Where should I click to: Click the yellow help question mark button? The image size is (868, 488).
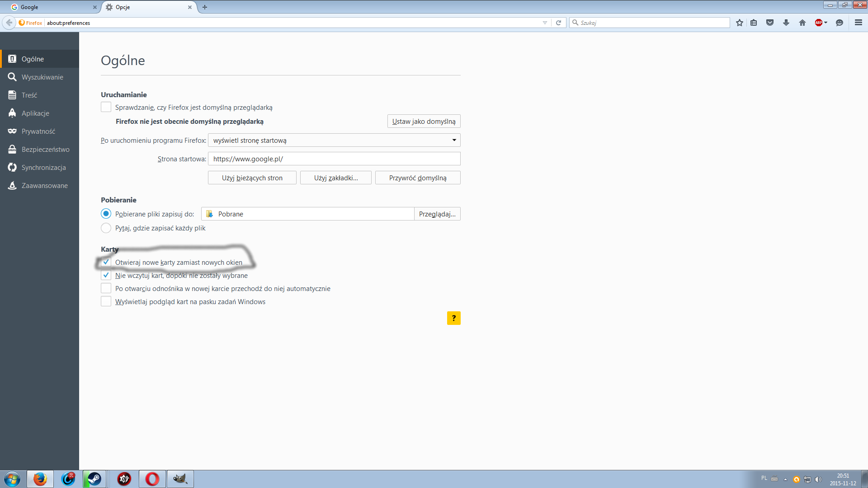[x=454, y=318]
